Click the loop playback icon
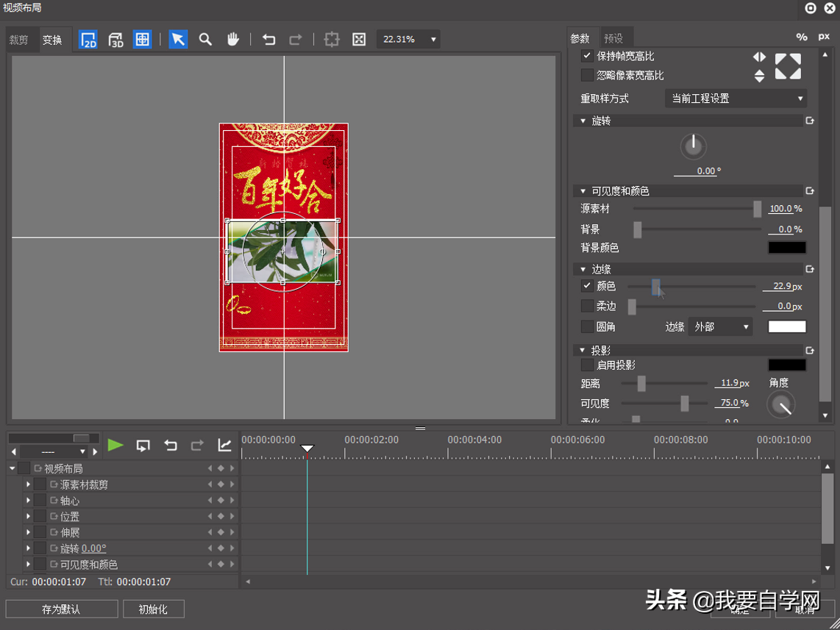 143,445
